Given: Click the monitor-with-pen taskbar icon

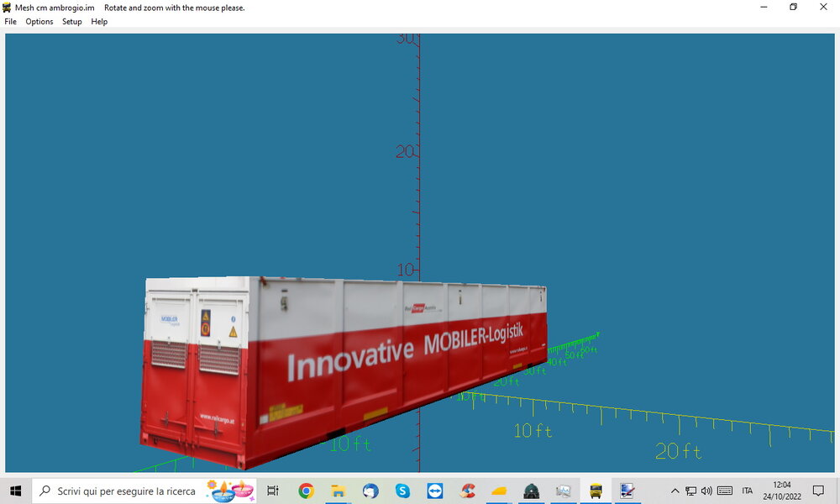Looking at the screenshot, I should tap(627, 491).
